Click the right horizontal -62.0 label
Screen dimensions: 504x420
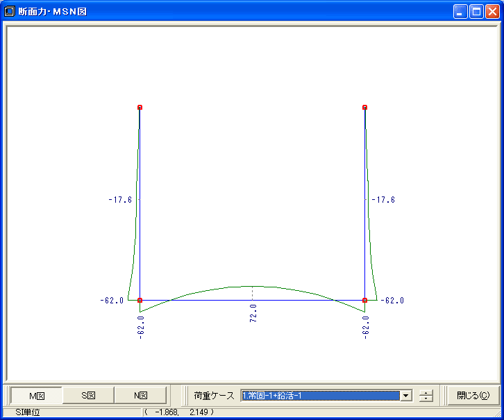point(392,301)
